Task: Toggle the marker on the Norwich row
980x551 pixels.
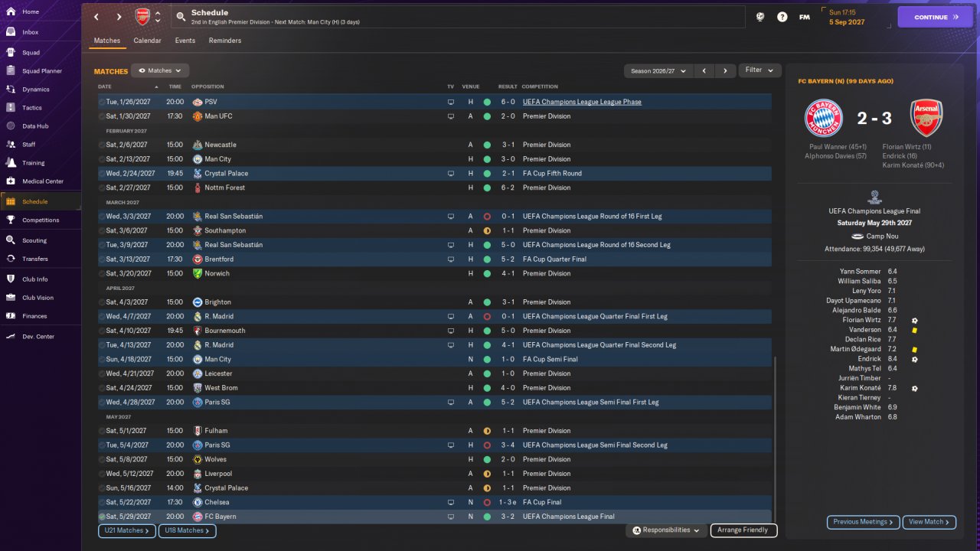Action: coord(103,273)
